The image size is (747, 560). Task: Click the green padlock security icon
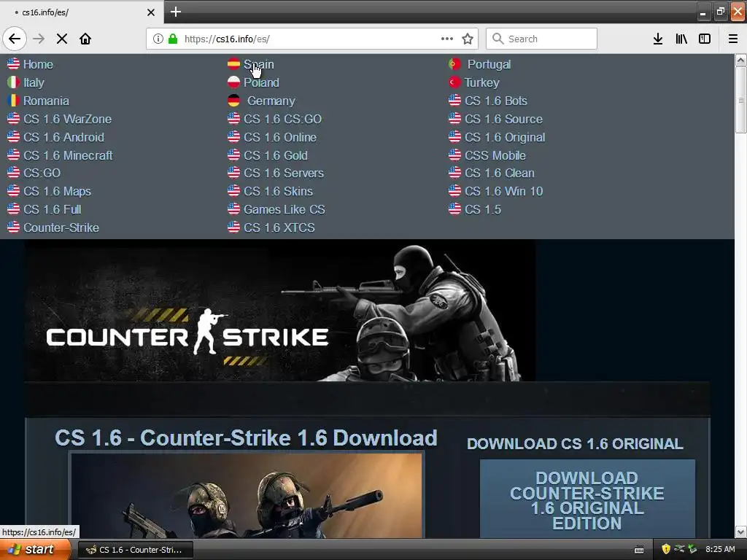pyautogui.click(x=173, y=39)
